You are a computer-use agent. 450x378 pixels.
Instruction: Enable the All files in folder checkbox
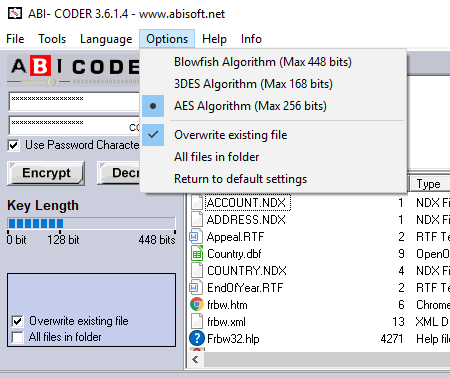[x=17, y=337]
